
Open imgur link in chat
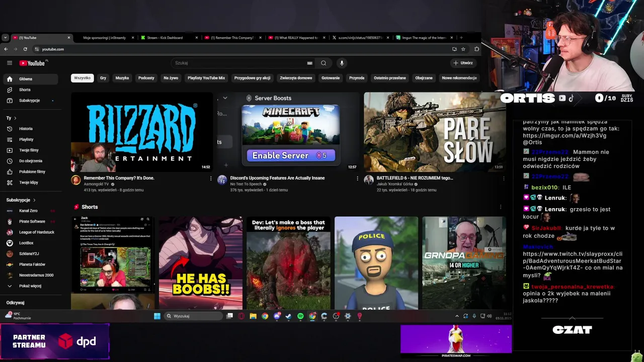coord(565,136)
